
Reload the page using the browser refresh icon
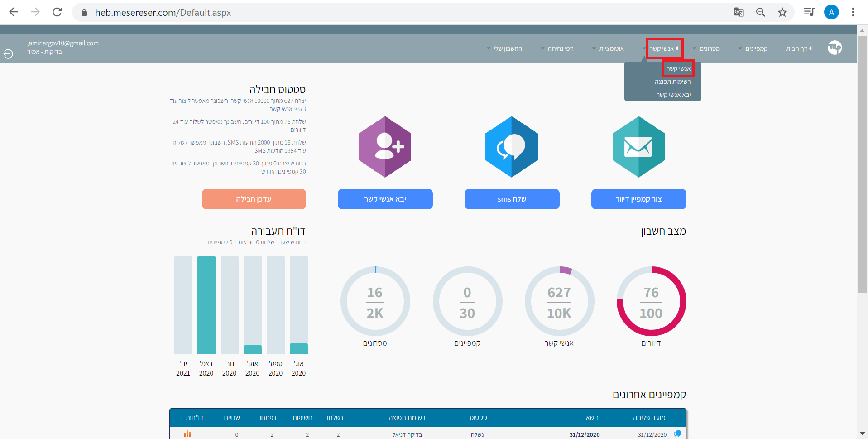(x=57, y=12)
